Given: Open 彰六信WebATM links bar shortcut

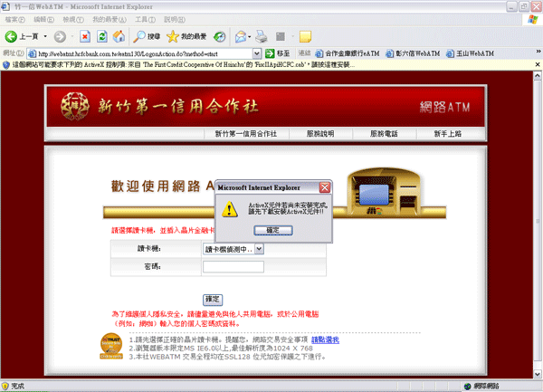Looking at the screenshot, I should pyautogui.click(x=414, y=53).
